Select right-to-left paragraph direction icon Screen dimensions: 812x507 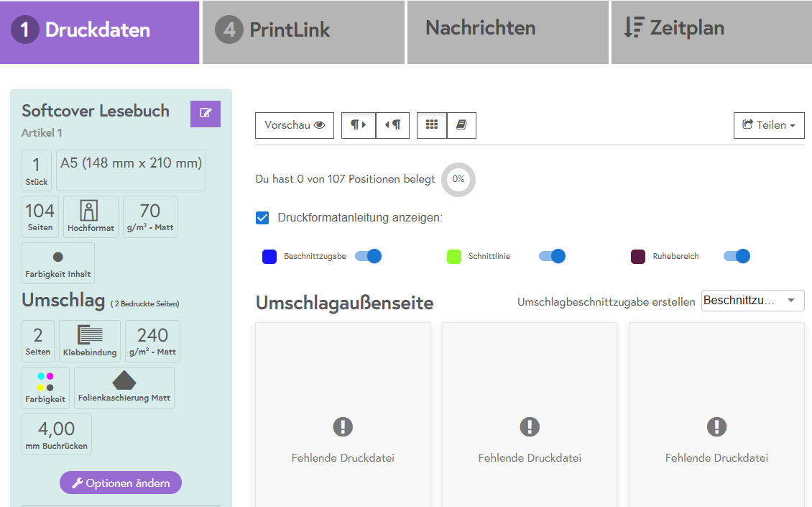[392, 125]
